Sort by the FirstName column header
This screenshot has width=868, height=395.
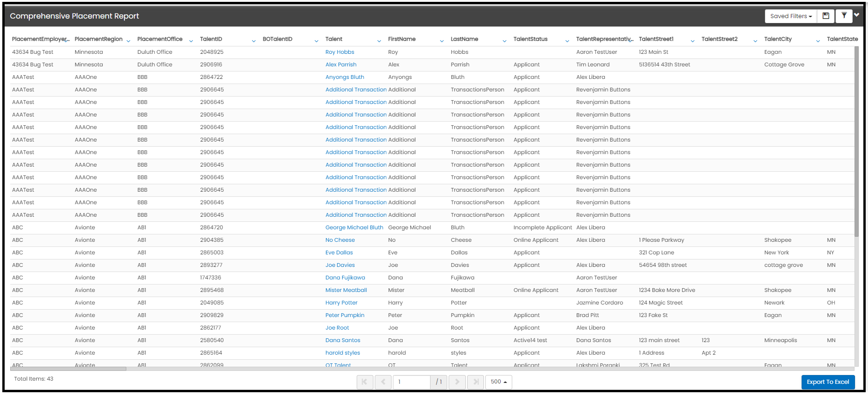coord(402,39)
